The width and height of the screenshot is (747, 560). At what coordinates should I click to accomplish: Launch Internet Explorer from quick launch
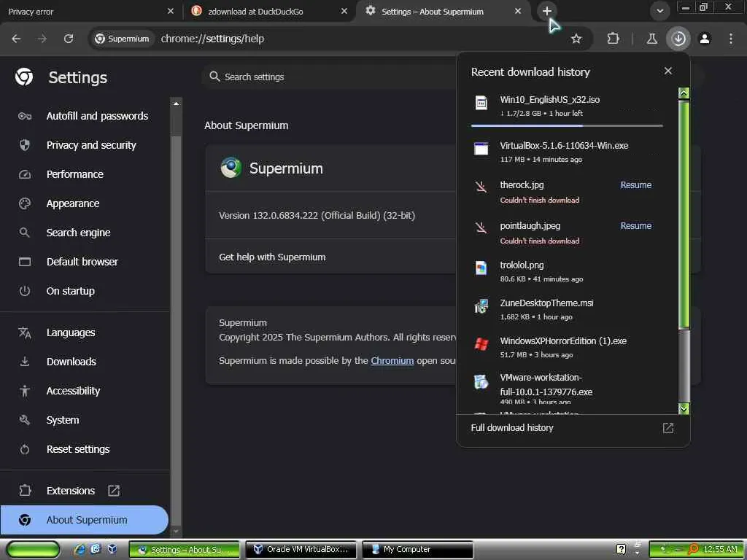coord(80,549)
